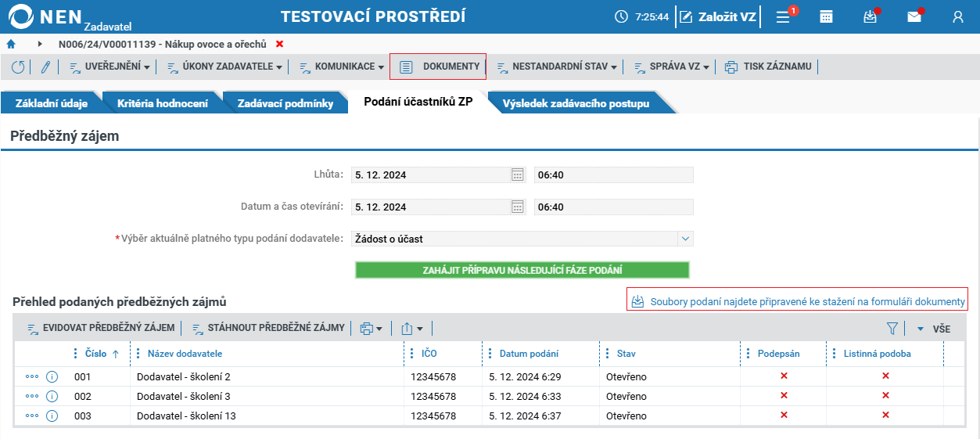Open the mail envelope icon

914,16
